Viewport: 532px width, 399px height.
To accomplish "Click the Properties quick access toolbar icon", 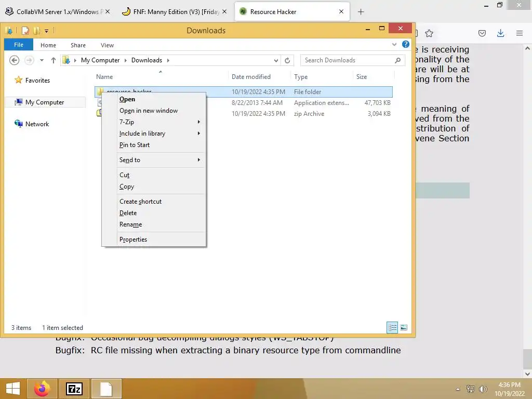I will pyautogui.click(x=25, y=31).
